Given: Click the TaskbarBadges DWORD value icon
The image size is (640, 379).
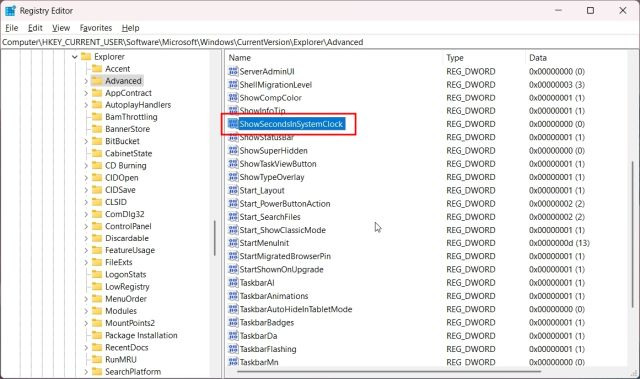Looking at the screenshot, I should 233,322.
